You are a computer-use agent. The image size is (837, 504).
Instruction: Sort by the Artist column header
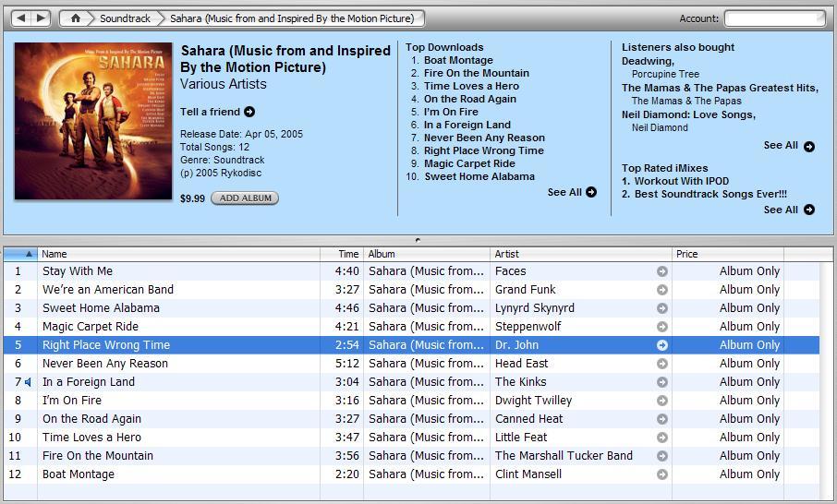pos(581,254)
